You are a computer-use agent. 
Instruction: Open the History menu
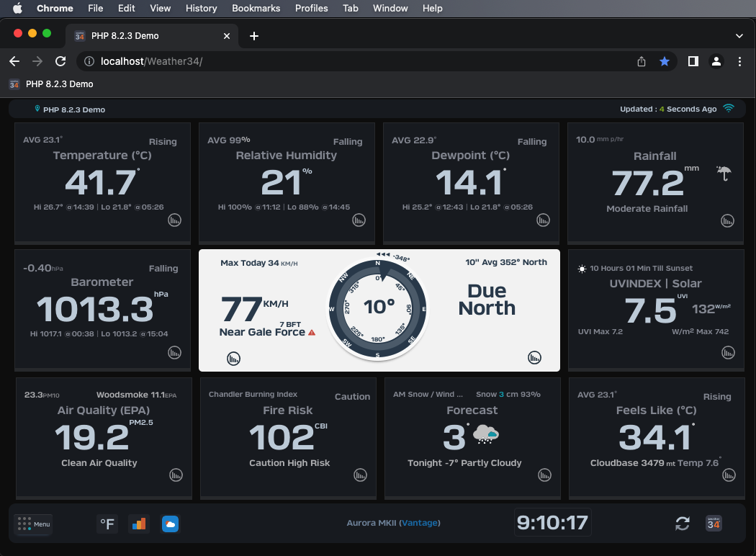coord(201,8)
